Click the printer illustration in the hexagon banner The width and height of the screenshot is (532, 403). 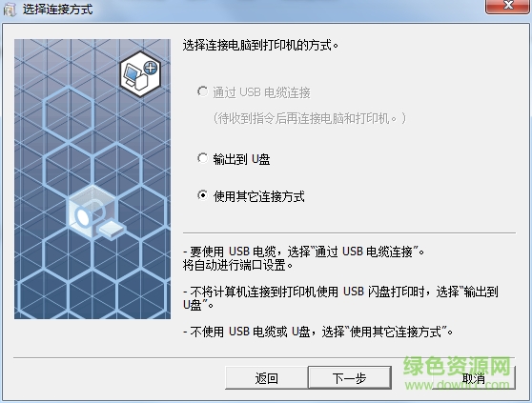pos(96,212)
